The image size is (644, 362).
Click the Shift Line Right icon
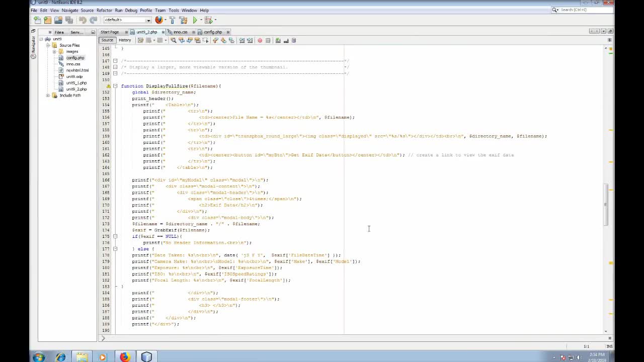point(250,40)
